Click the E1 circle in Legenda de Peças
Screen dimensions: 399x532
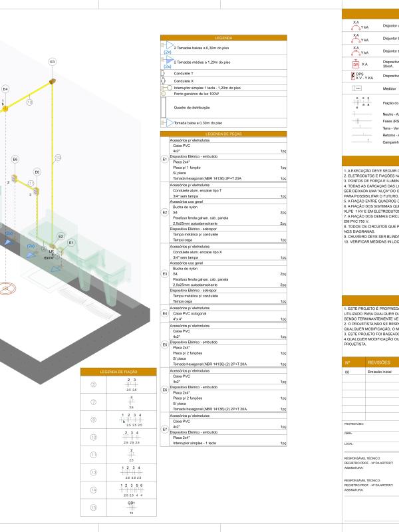[164, 159]
